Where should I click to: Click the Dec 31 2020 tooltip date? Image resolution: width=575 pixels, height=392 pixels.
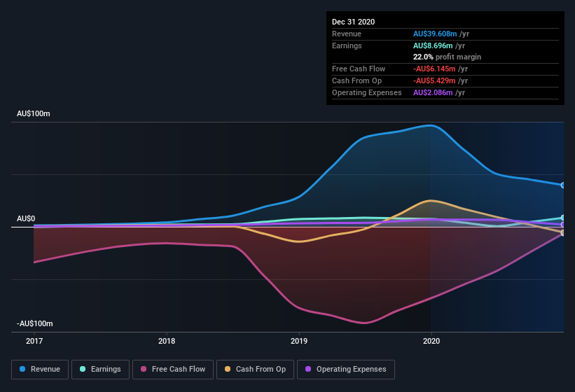353,22
